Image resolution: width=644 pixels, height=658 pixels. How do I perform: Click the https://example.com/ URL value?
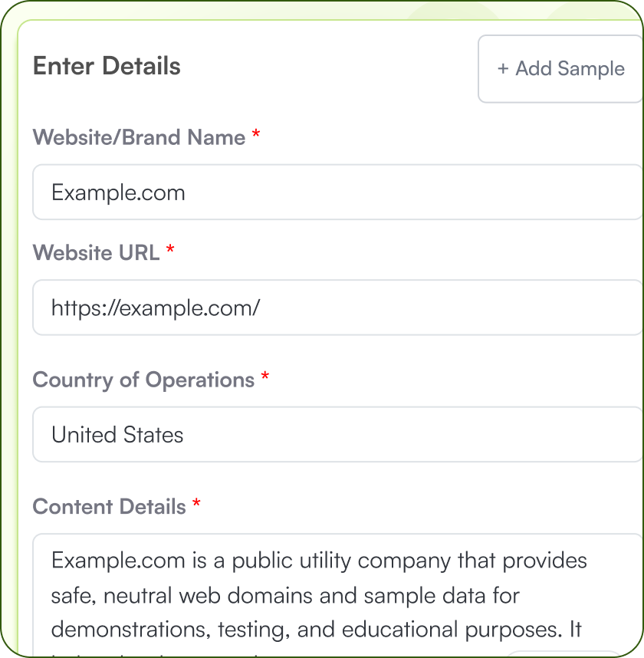pos(156,308)
